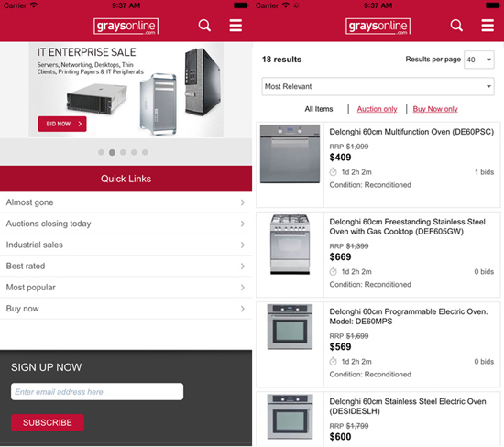504x447 pixels.
Task: Open the Most popular quick link
Action: [126, 288]
